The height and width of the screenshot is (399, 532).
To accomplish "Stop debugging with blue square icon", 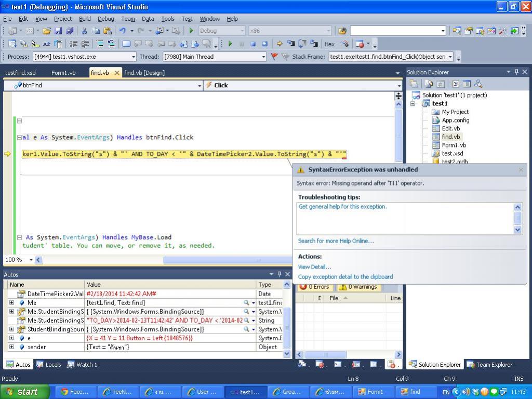I will tap(253, 44).
